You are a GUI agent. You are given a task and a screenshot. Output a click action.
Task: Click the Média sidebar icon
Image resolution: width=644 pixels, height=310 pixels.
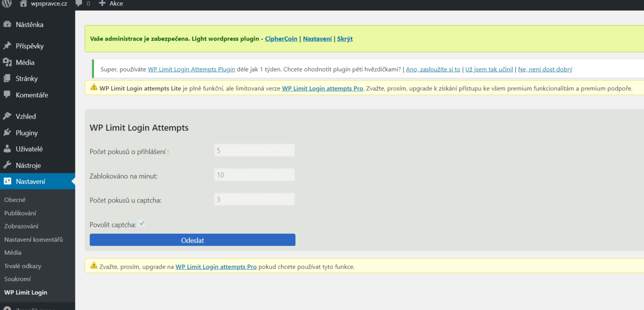pos(7,62)
